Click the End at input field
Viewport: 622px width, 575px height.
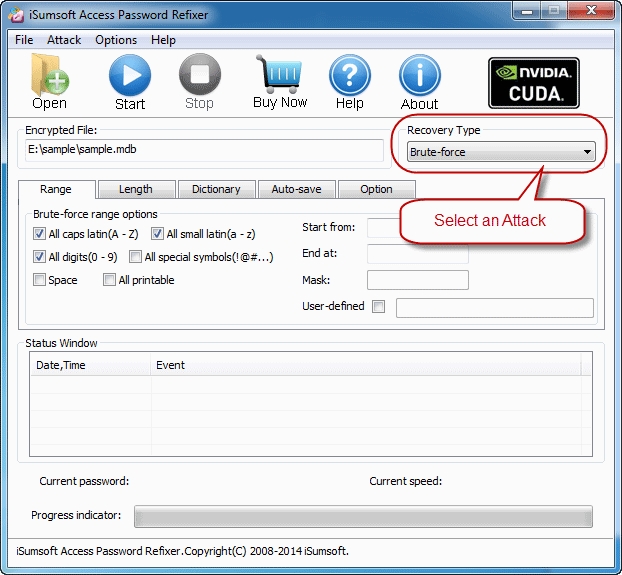click(x=417, y=254)
